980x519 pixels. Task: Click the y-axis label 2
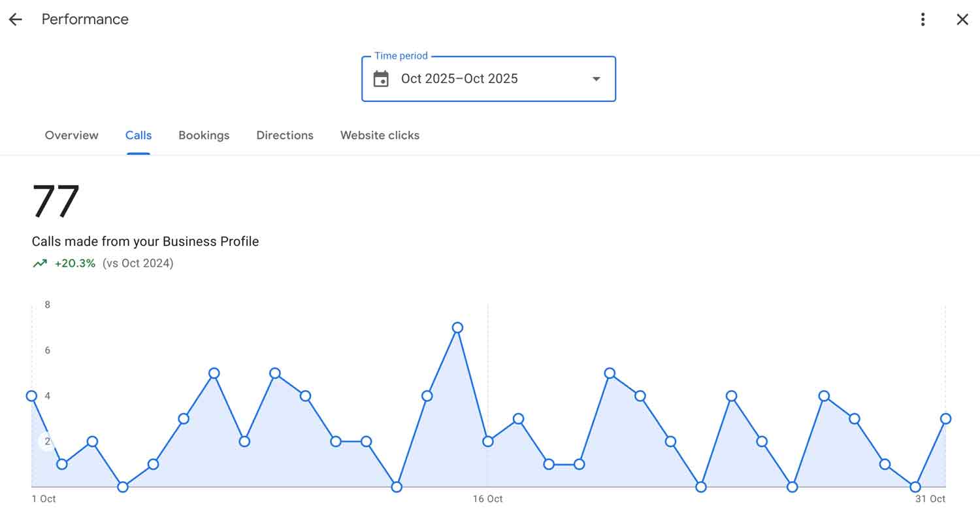point(47,442)
